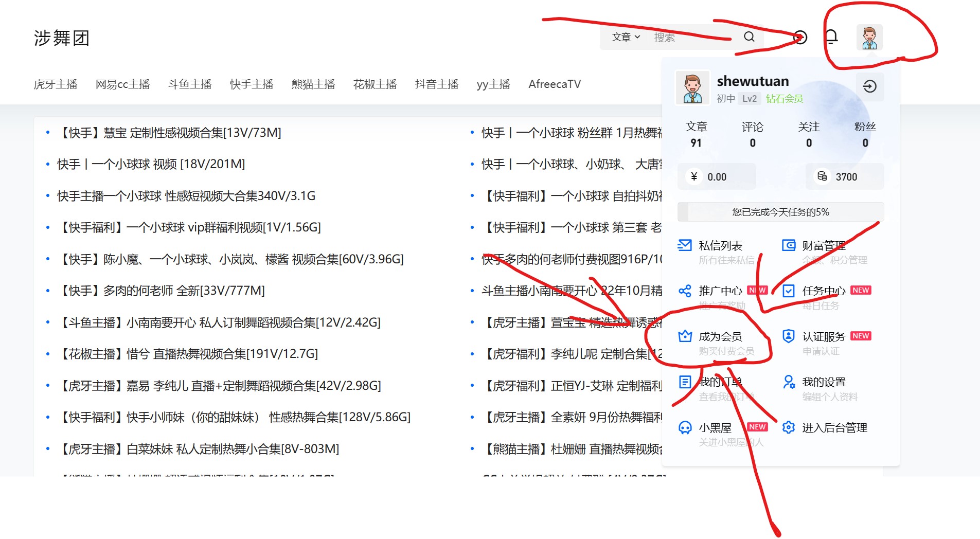
Task: Click the daily task progress bar
Action: [x=780, y=212]
